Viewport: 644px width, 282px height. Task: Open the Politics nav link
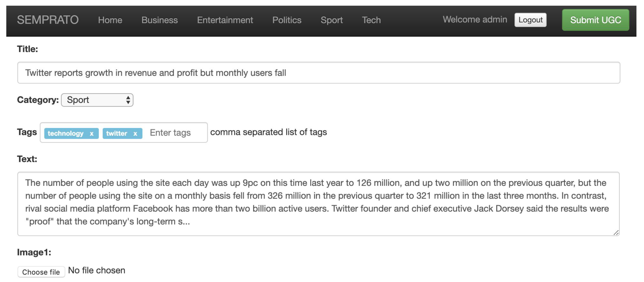pos(286,20)
